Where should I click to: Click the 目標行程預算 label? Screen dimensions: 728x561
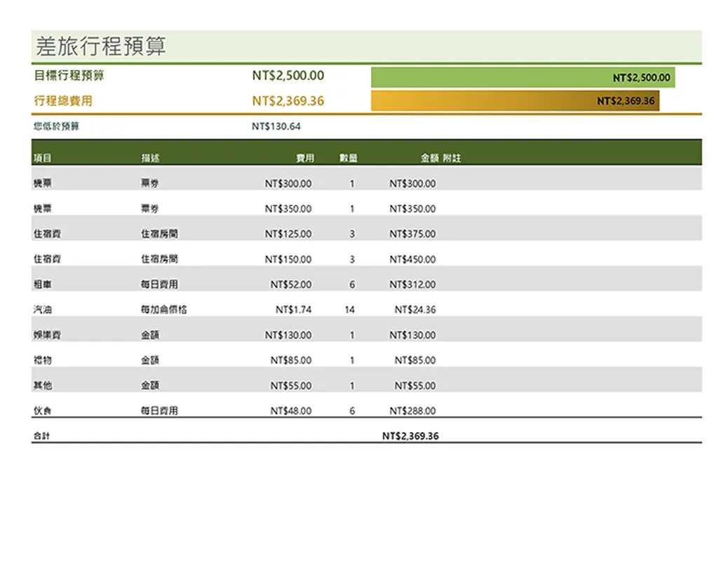coord(69,75)
